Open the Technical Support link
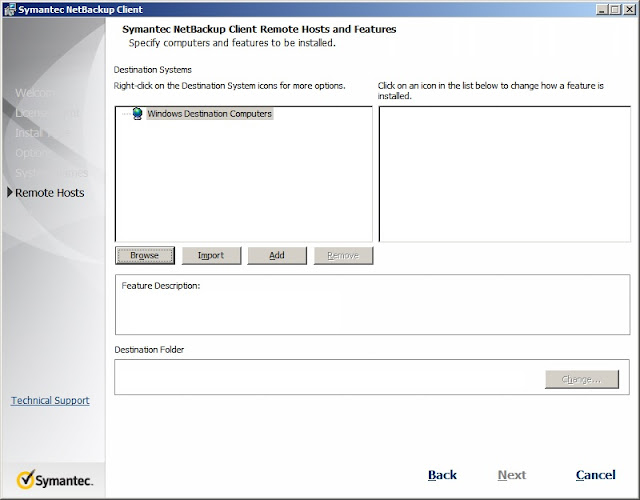This screenshot has width=640, height=500. (50, 400)
